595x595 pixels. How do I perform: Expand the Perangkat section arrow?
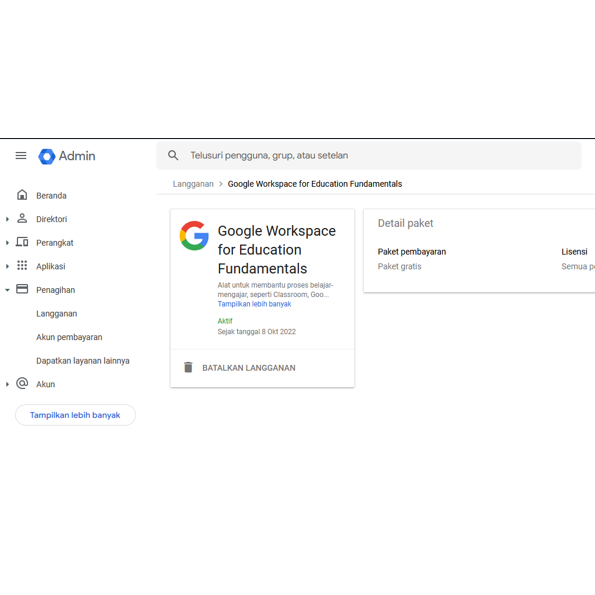7,243
